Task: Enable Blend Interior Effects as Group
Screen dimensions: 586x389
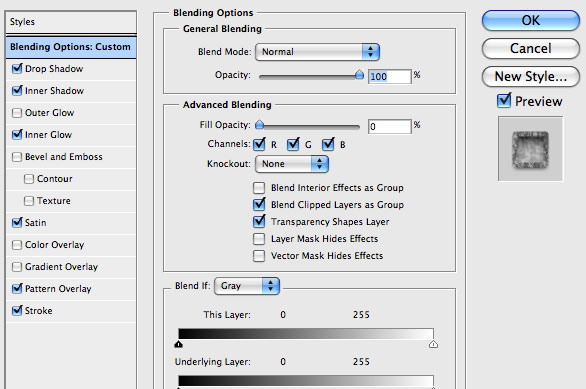Action: (x=259, y=188)
